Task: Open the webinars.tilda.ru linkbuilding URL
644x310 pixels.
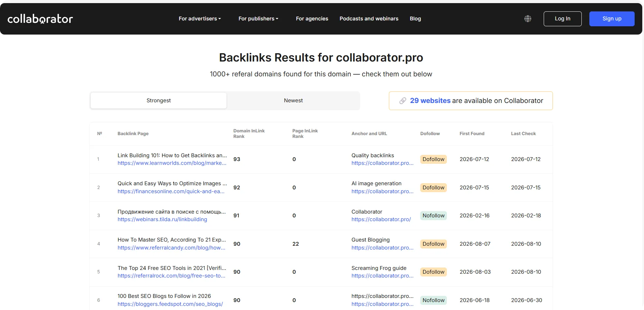Action: pos(162,219)
